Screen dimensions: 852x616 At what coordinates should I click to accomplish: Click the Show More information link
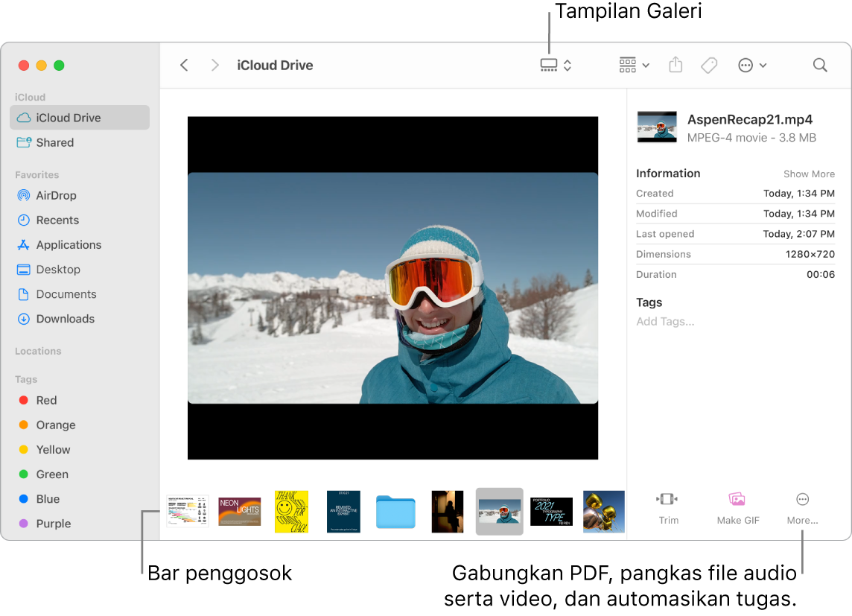coord(809,173)
